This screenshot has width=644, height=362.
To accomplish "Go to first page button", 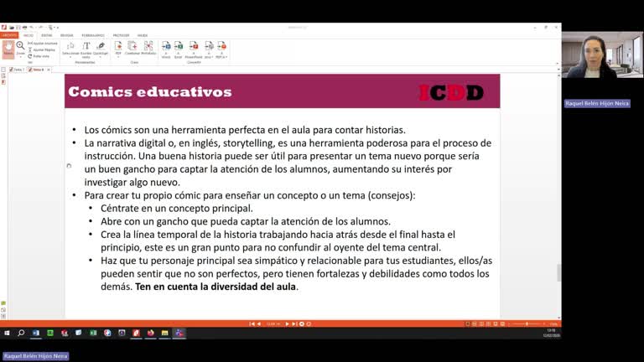I will 252,323.
